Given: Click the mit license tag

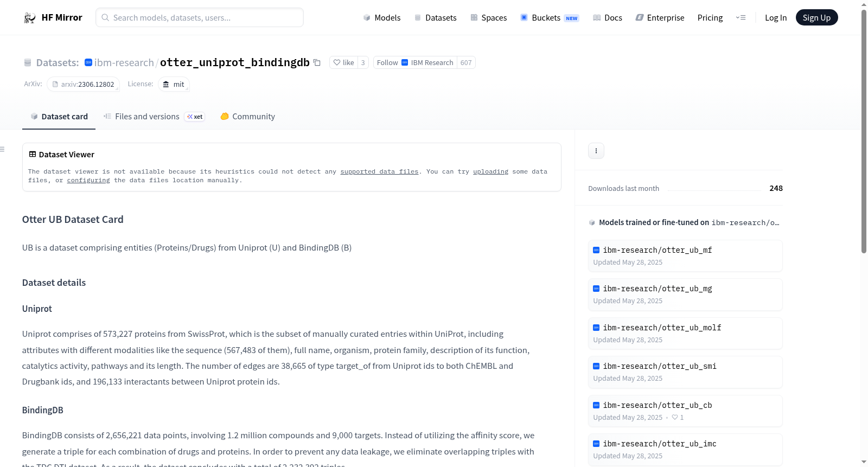Looking at the screenshot, I should [x=174, y=85].
